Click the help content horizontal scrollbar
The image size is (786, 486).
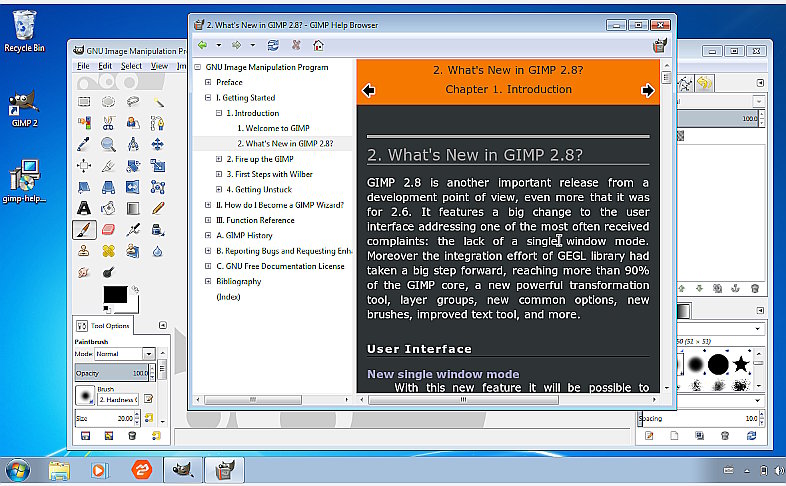click(x=463, y=400)
